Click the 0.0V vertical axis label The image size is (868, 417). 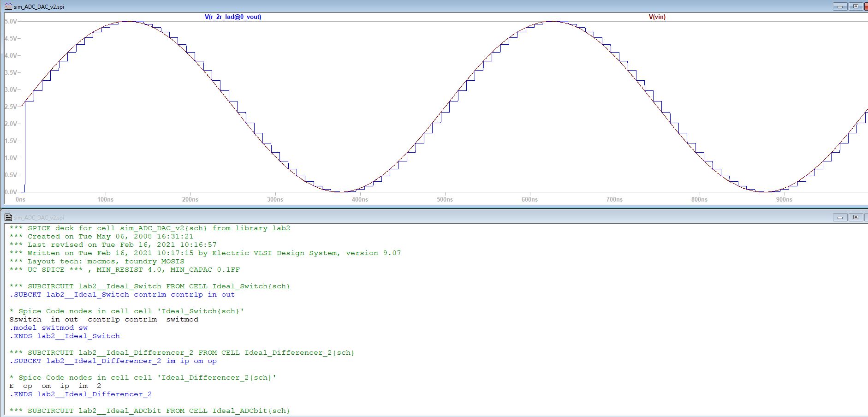11,192
